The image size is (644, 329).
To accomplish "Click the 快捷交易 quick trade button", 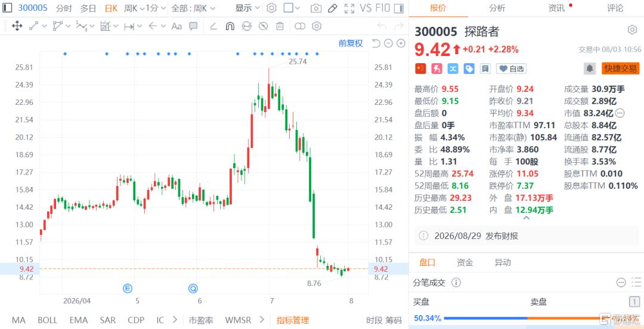I will click(621, 69).
